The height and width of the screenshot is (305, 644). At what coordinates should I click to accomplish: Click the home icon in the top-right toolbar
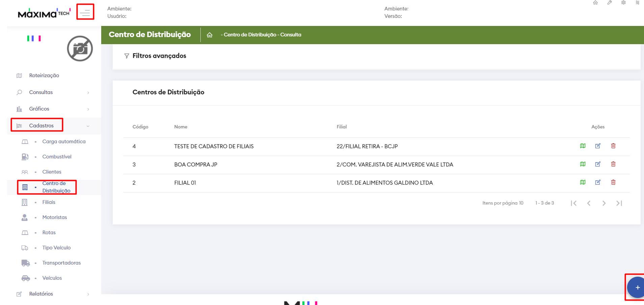(x=595, y=3)
